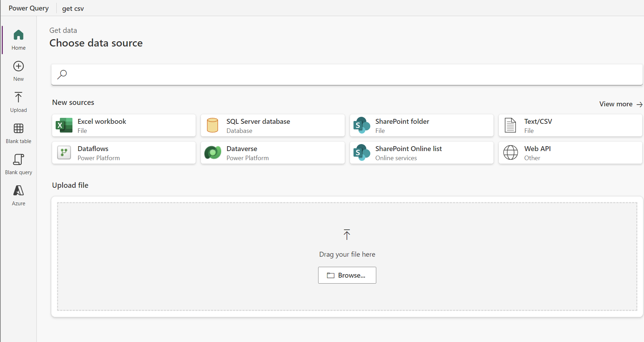
Task: Click the magnifying glass search icon
Action: 62,74
